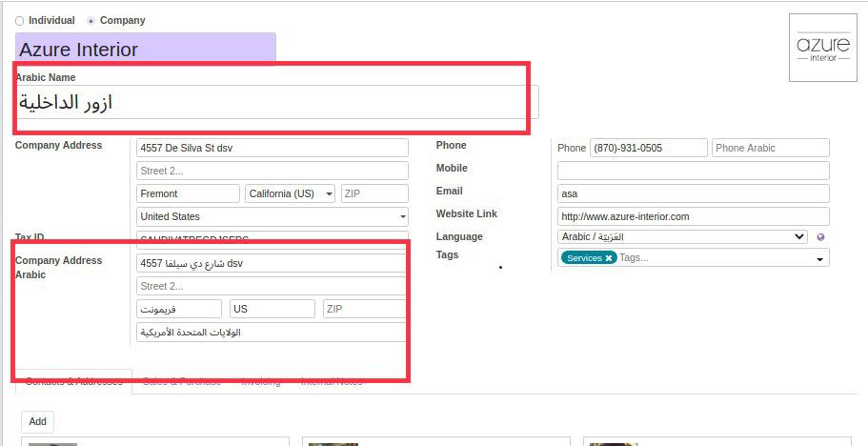
Task: Click the Website Link field
Action: (x=693, y=216)
